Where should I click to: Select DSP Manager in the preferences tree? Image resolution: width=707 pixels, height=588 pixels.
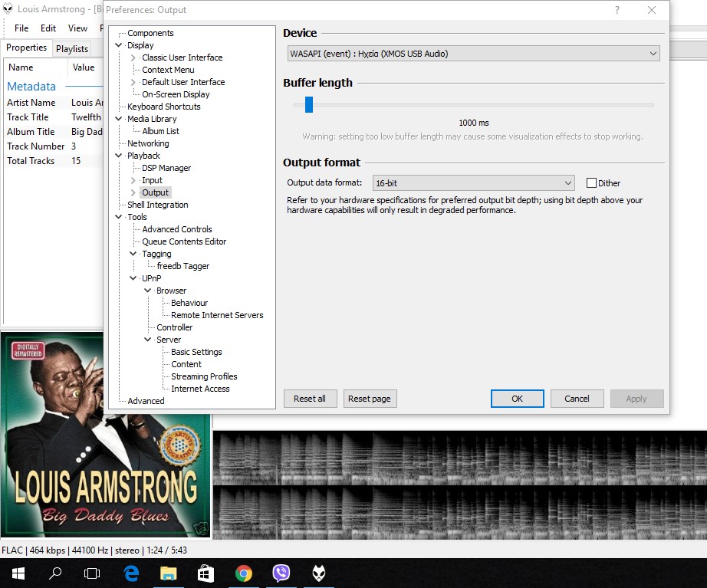point(166,168)
